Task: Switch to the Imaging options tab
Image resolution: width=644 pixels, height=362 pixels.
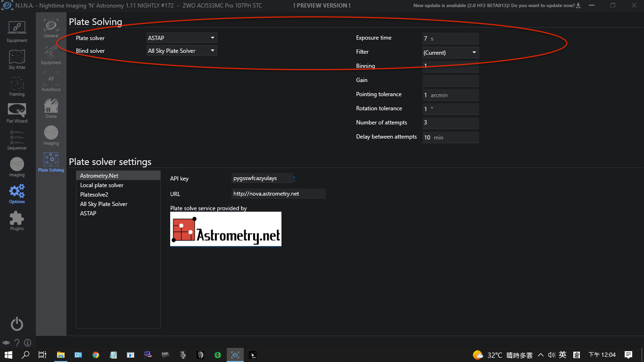Action: pos(51,135)
